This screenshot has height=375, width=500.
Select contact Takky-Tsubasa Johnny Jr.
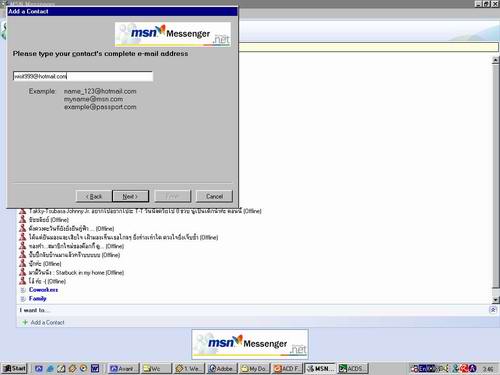(x=145, y=211)
